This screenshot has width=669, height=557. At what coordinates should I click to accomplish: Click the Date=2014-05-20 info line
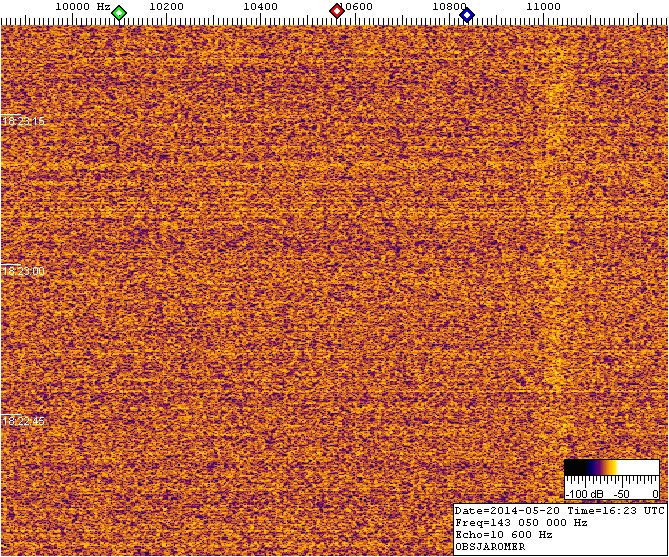(x=559, y=510)
